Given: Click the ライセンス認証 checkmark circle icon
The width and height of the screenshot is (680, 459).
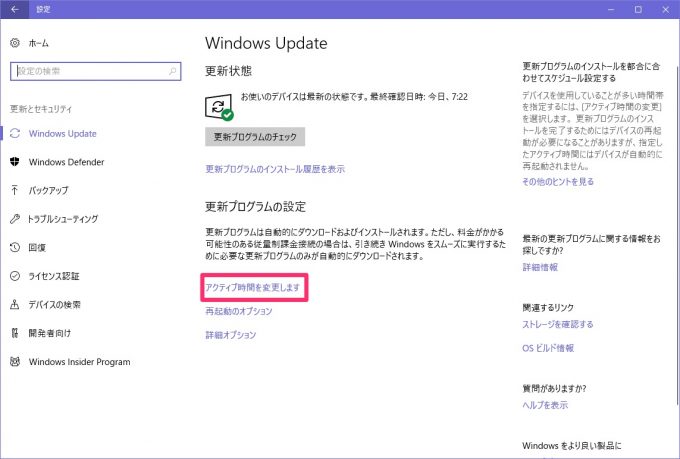Looking at the screenshot, I should click(15, 276).
